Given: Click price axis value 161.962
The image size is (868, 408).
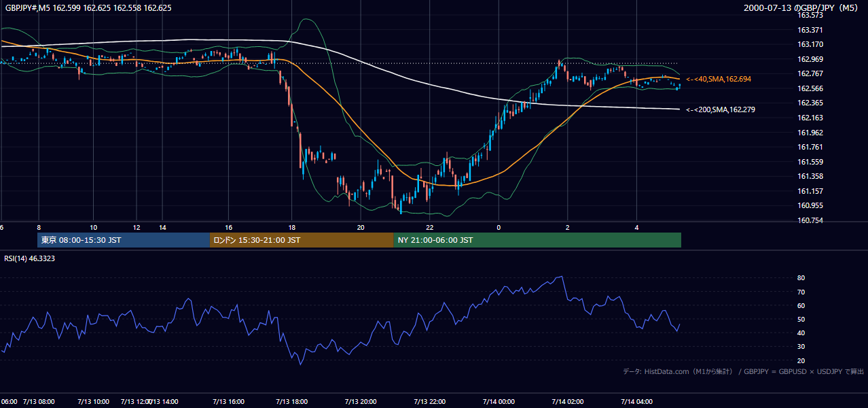Looking at the screenshot, I should [x=810, y=133].
